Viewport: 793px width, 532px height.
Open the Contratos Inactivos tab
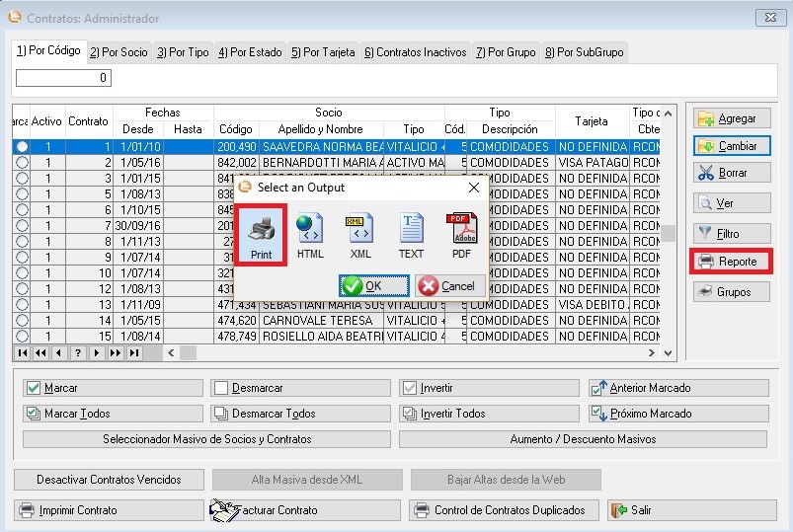click(x=417, y=52)
